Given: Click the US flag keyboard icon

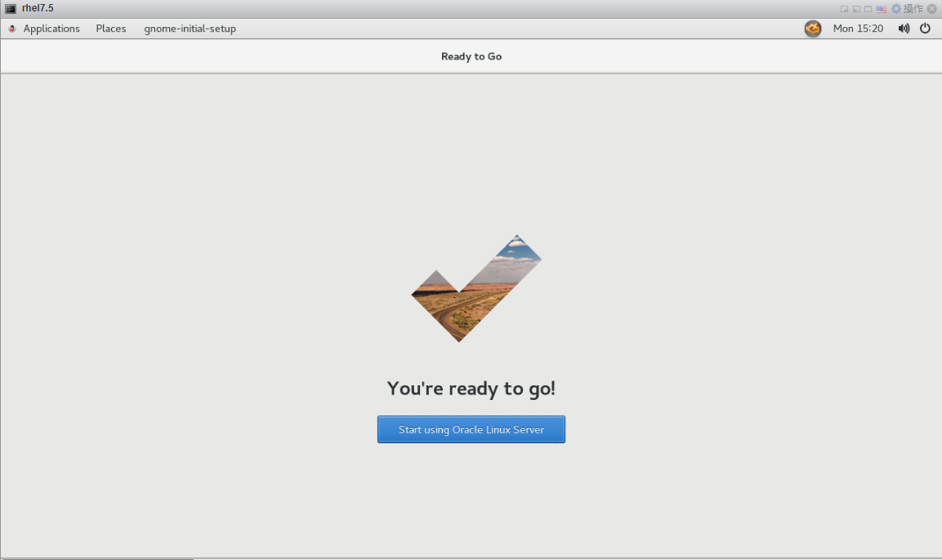Looking at the screenshot, I should (882, 9).
